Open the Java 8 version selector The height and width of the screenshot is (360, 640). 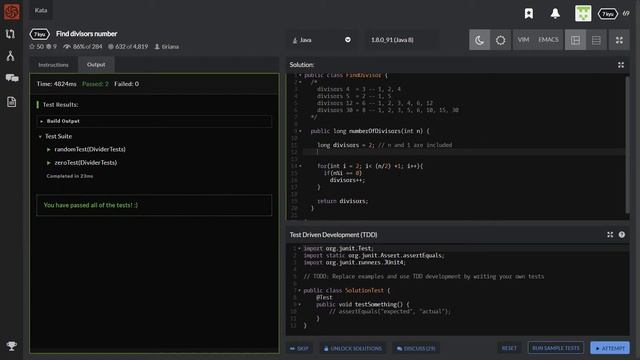click(x=402, y=40)
